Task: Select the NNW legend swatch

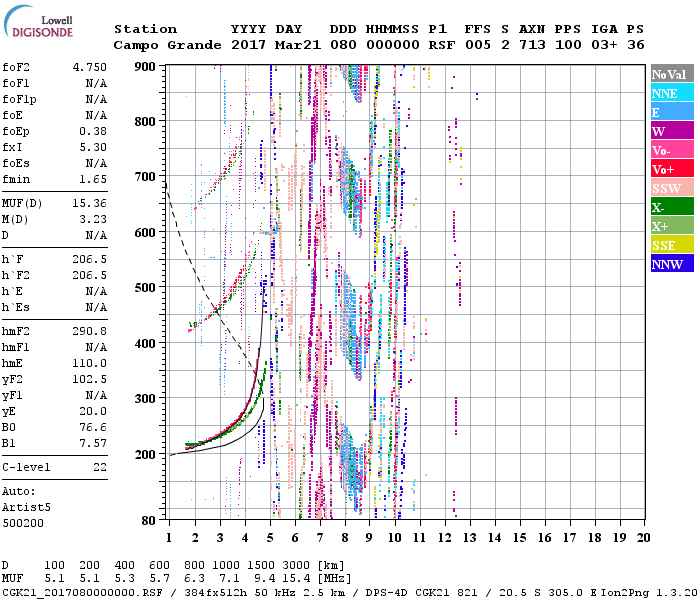Action: (672, 263)
